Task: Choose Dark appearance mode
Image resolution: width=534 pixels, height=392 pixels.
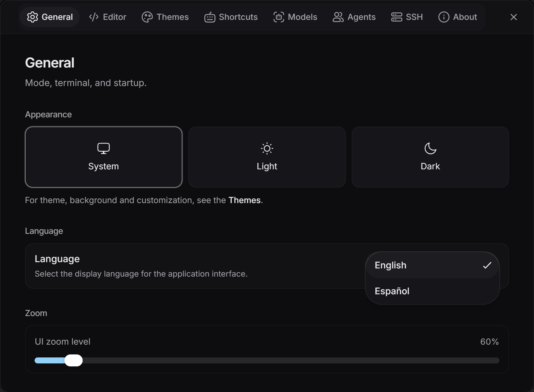Action: click(430, 157)
